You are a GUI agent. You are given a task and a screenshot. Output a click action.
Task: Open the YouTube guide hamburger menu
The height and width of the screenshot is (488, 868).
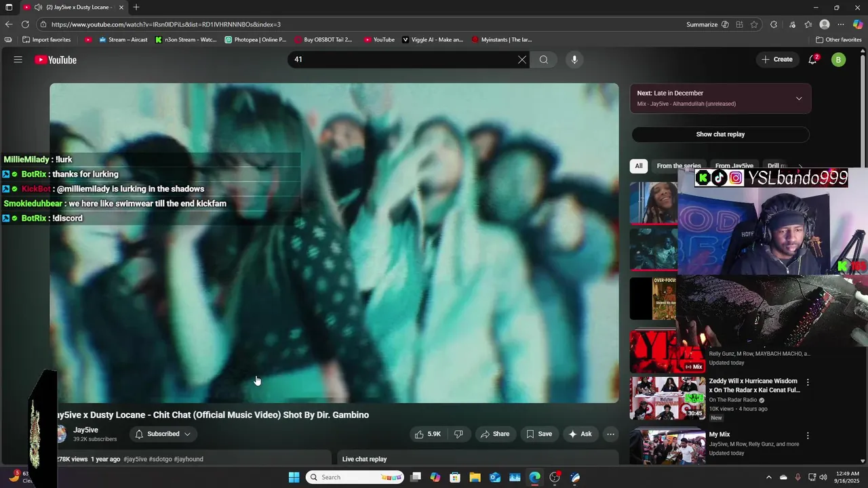coord(18,60)
